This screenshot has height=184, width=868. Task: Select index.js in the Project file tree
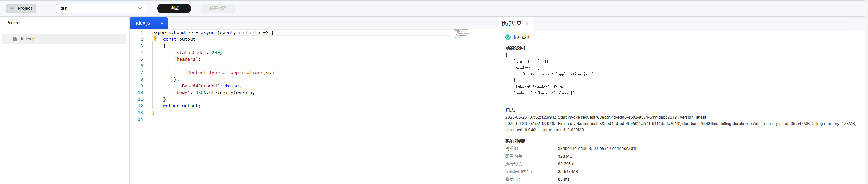click(x=64, y=39)
